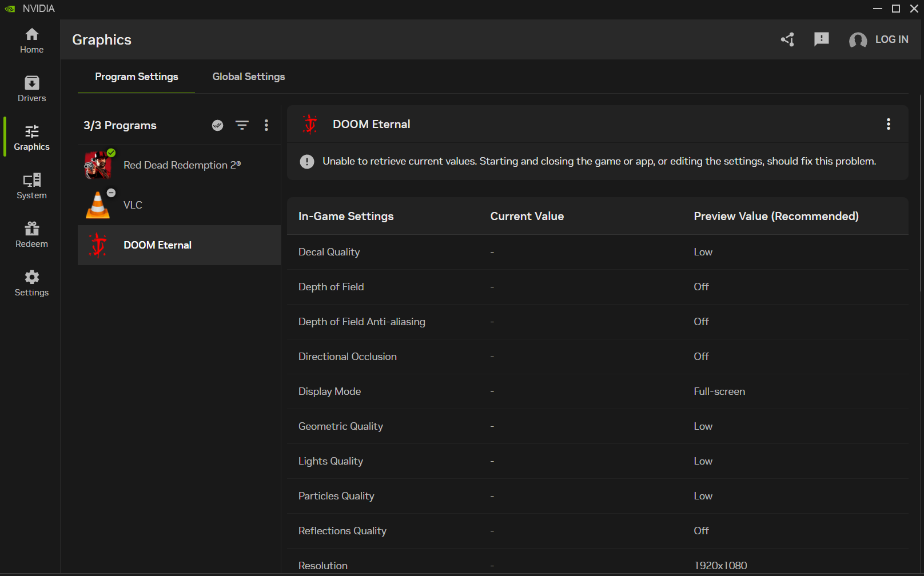
Task: Click 'Resolution' setting label
Action: click(x=323, y=566)
